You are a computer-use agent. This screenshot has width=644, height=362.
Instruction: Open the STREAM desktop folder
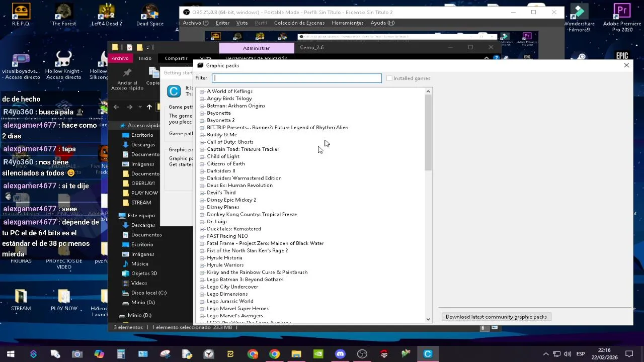tap(21, 301)
